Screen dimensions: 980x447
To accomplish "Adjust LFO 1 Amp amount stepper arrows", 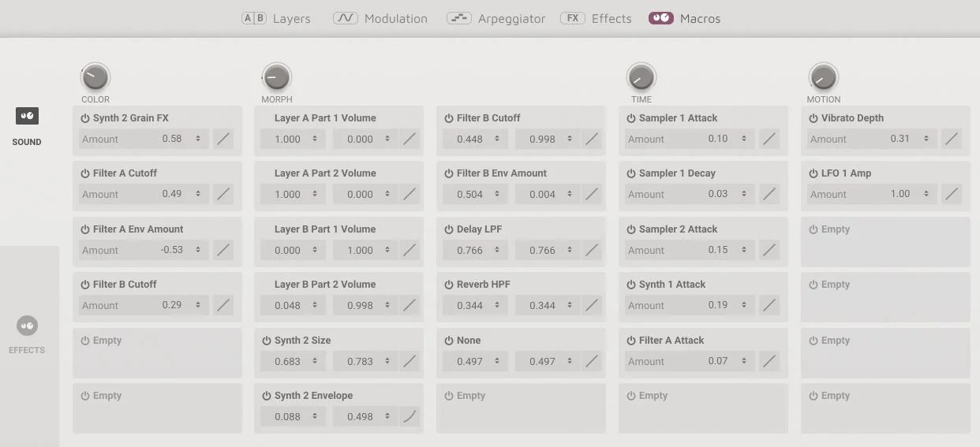I will click(x=926, y=194).
